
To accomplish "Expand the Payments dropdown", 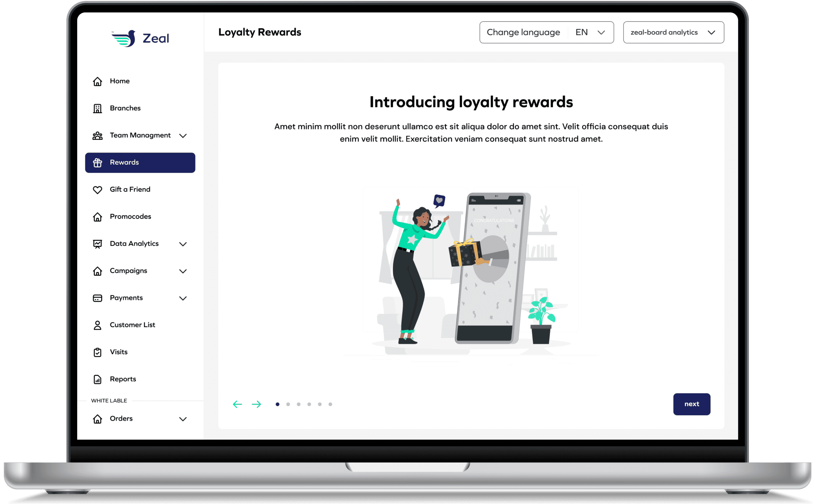I will 183,298.
